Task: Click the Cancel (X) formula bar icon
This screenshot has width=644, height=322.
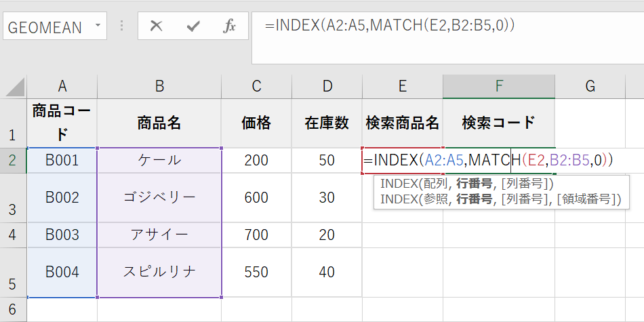Action: coord(157,26)
